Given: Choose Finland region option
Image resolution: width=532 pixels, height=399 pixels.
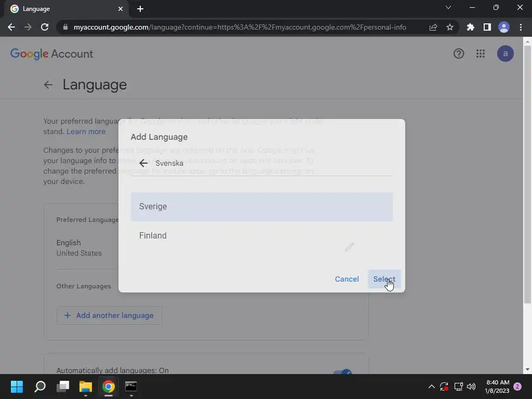Looking at the screenshot, I should click(x=262, y=235).
